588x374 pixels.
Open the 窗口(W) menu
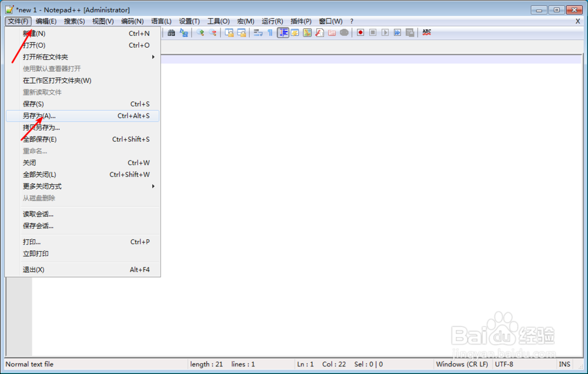click(330, 21)
